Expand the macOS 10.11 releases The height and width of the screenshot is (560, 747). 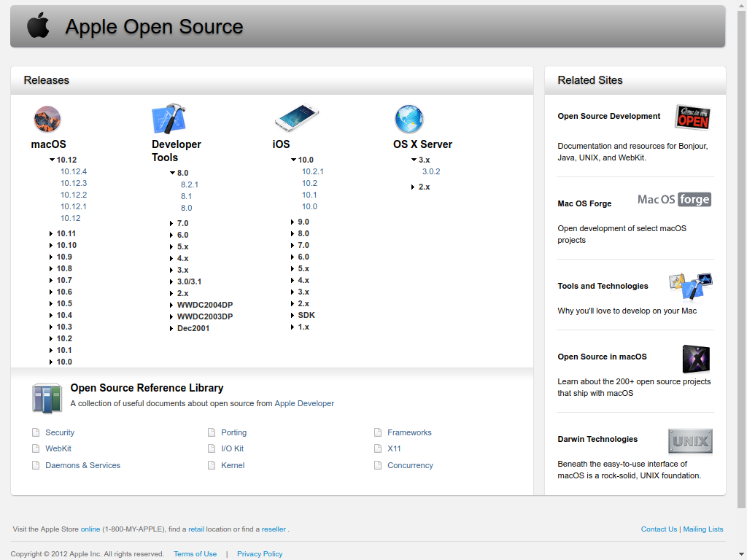[x=51, y=234]
